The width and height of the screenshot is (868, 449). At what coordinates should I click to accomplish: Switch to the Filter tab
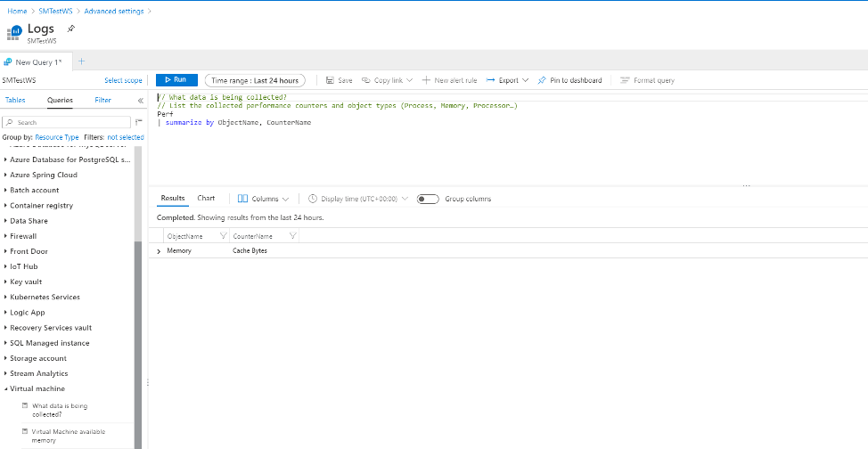pyautogui.click(x=103, y=100)
